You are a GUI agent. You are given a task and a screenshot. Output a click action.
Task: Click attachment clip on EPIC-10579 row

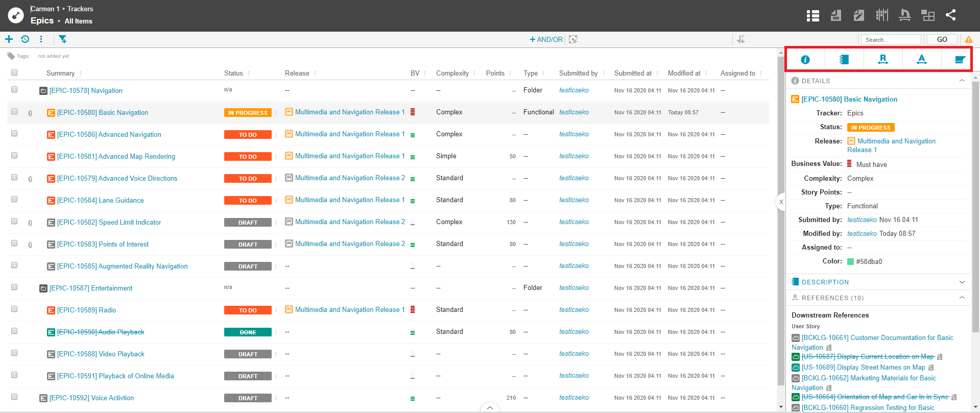point(30,179)
